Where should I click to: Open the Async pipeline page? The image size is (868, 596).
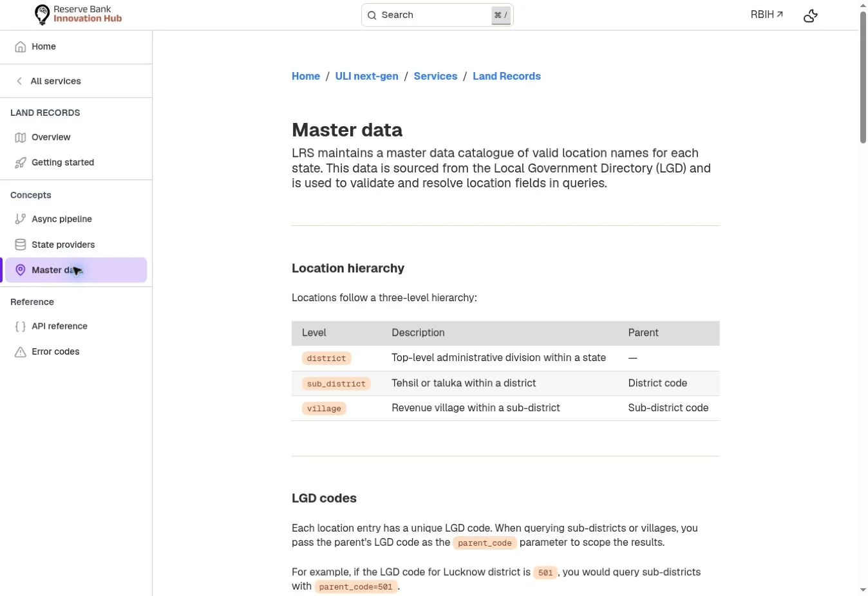pyautogui.click(x=76, y=219)
